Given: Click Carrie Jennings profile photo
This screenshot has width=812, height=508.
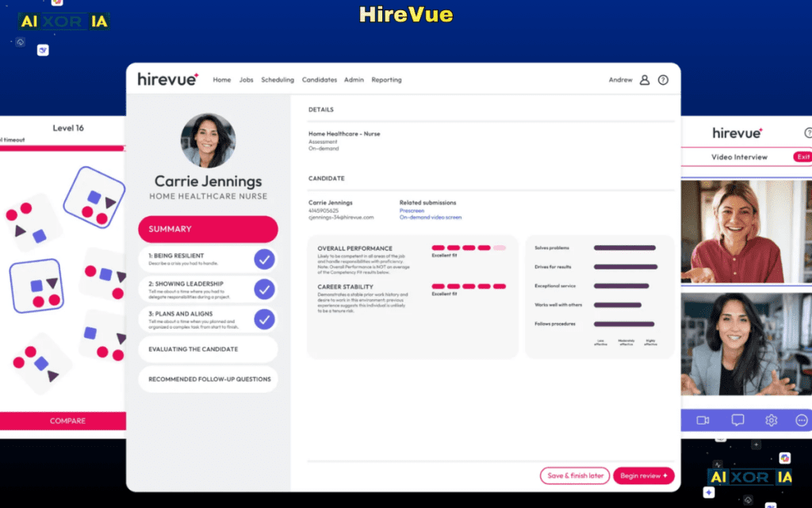Looking at the screenshot, I should (208, 140).
